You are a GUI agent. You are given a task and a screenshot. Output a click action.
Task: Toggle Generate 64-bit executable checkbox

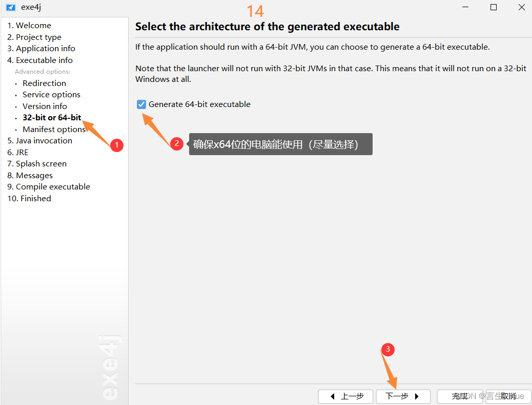point(141,104)
